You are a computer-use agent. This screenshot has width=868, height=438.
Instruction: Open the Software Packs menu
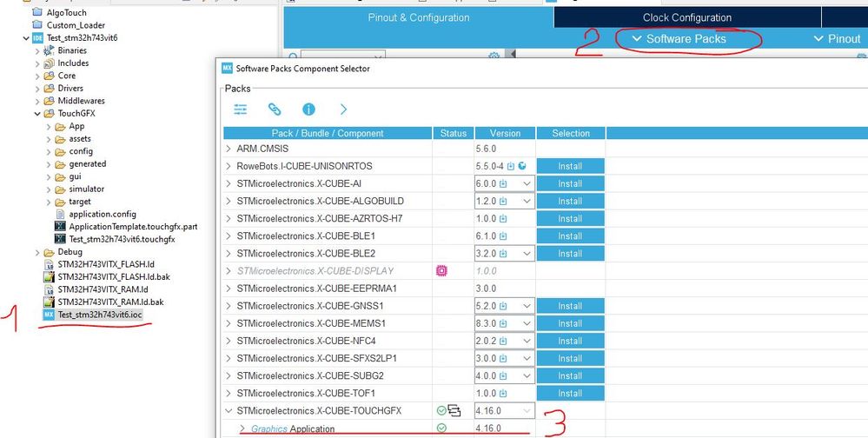click(x=679, y=39)
